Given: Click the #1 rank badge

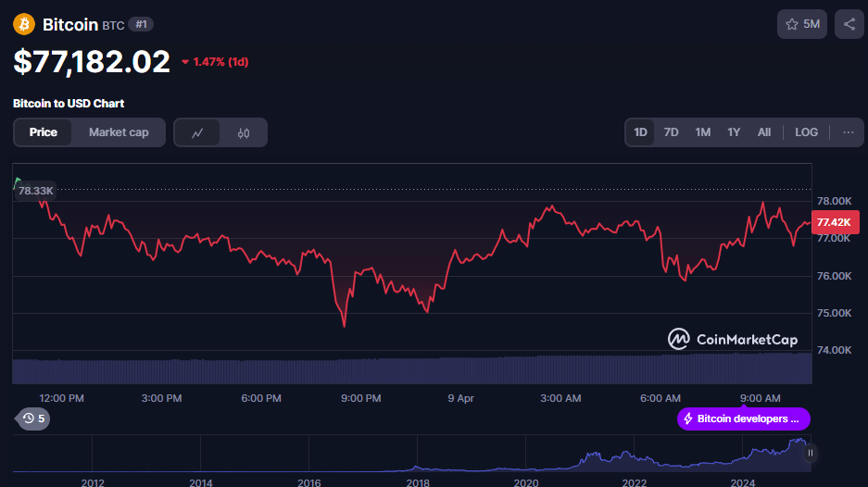Looking at the screenshot, I should [141, 24].
